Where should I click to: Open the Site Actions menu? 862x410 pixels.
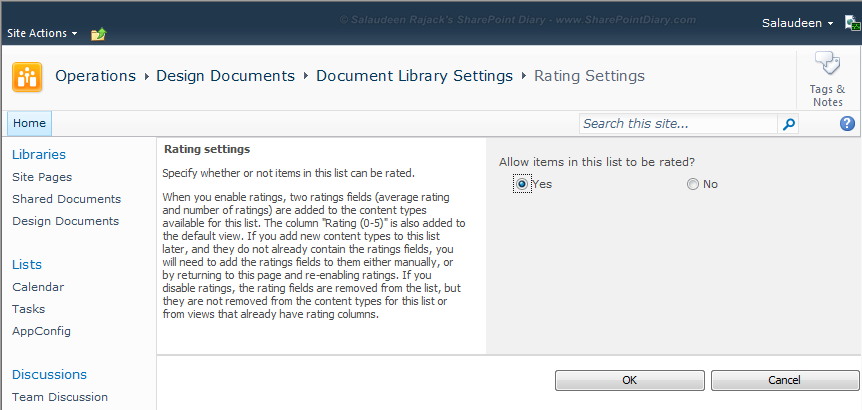(42, 34)
